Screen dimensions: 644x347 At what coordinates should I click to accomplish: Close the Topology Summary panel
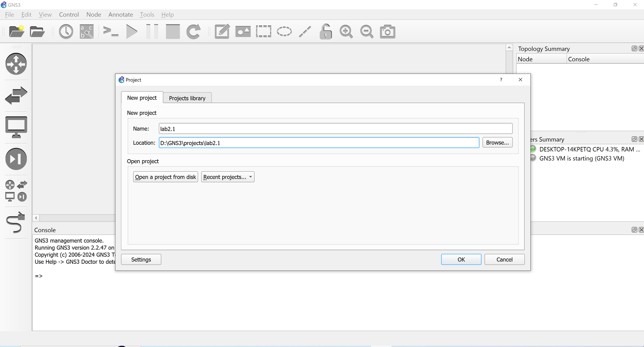[x=641, y=49]
